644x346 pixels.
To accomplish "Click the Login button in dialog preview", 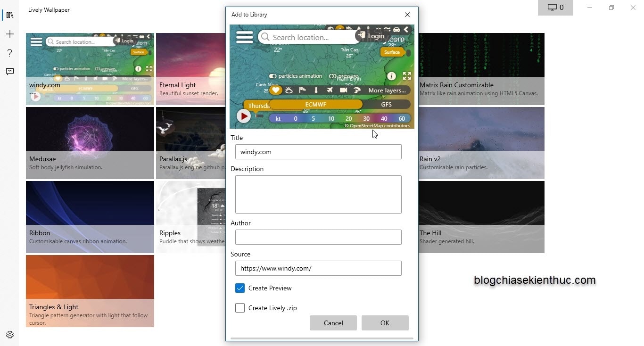I will click(372, 36).
